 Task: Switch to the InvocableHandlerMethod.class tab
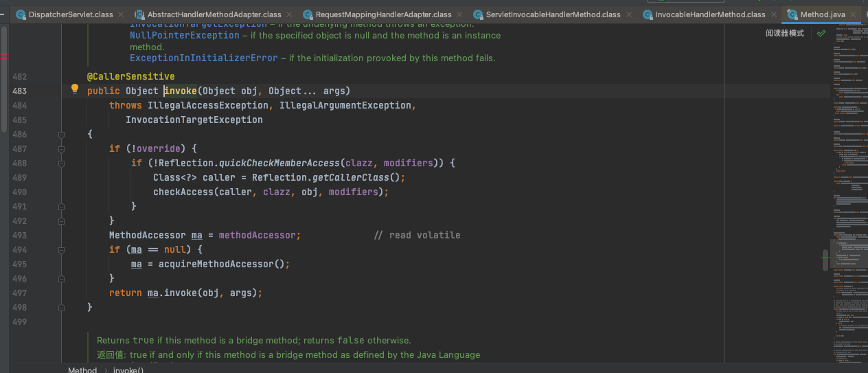pyautogui.click(x=710, y=14)
